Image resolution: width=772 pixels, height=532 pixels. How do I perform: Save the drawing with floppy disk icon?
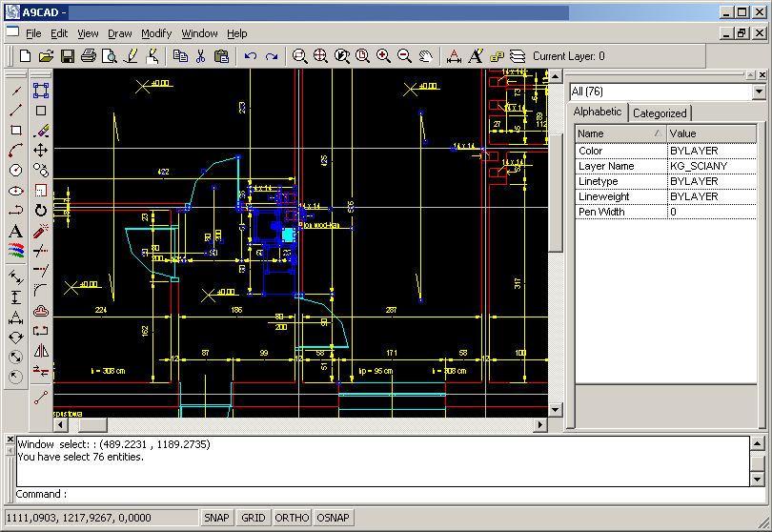(68, 56)
